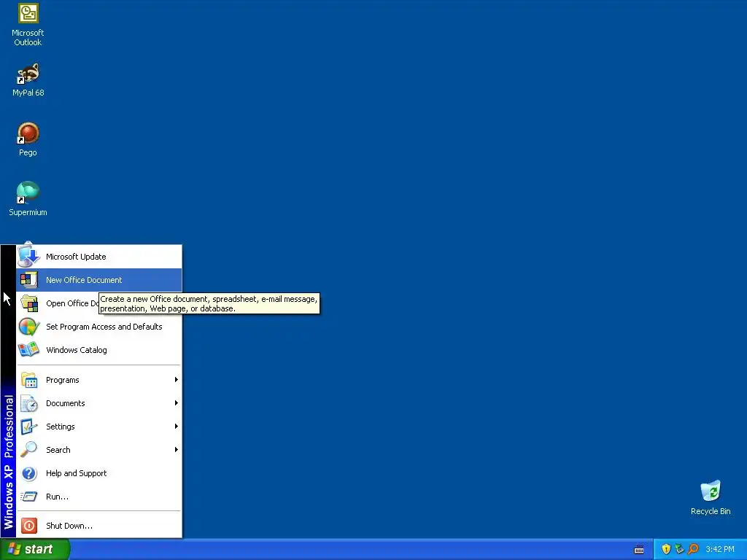Screen dimensions: 747x560
Task: Click the Set Program Access and Defaults icon
Action: click(x=28, y=327)
